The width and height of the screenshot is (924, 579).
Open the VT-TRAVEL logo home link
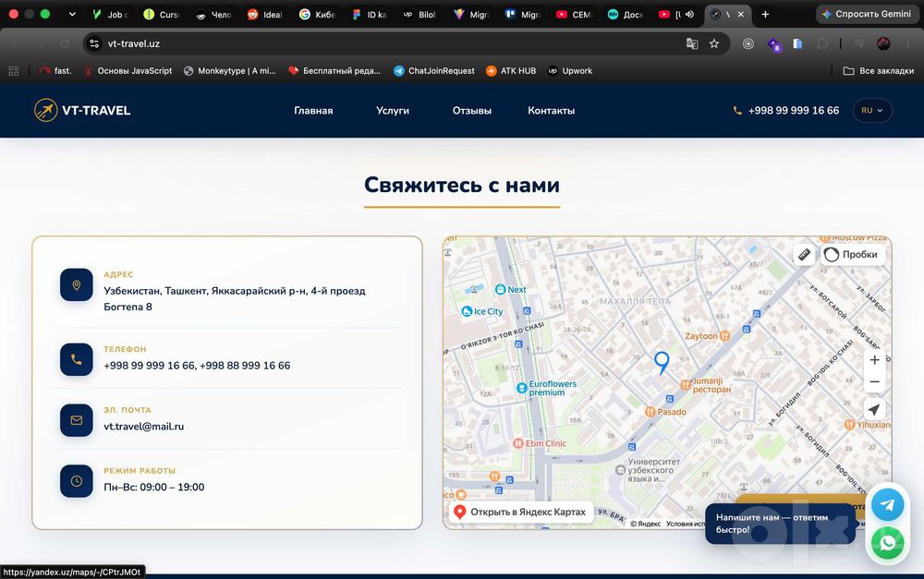pyautogui.click(x=82, y=110)
